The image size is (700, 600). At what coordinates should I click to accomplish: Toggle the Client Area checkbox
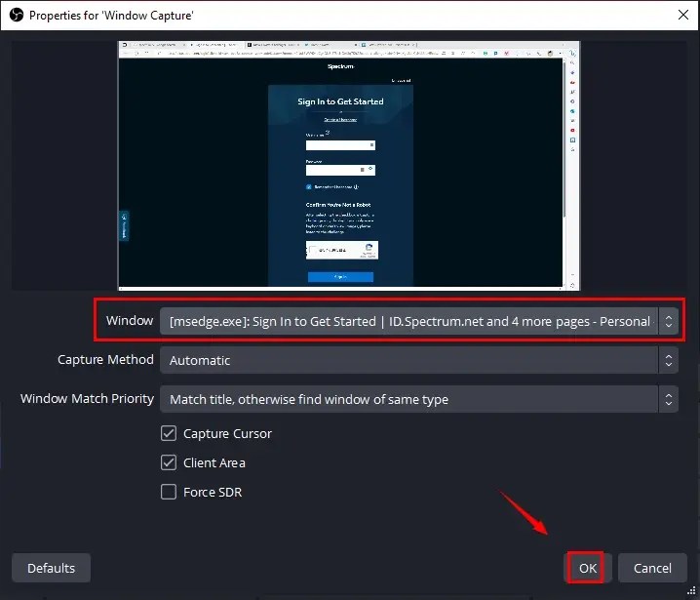tap(169, 462)
